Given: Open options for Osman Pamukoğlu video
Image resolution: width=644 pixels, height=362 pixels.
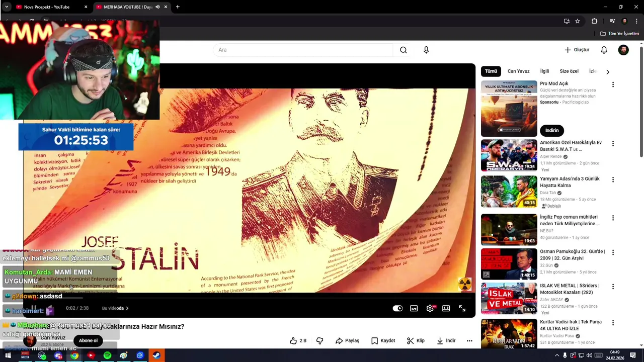Looking at the screenshot, I should tap(613, 252).
